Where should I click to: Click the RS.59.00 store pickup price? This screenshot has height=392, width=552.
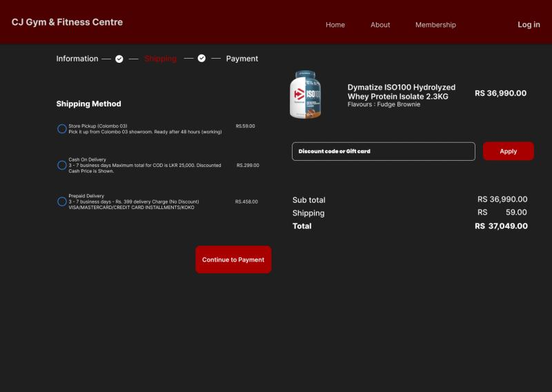coord(246,126)
